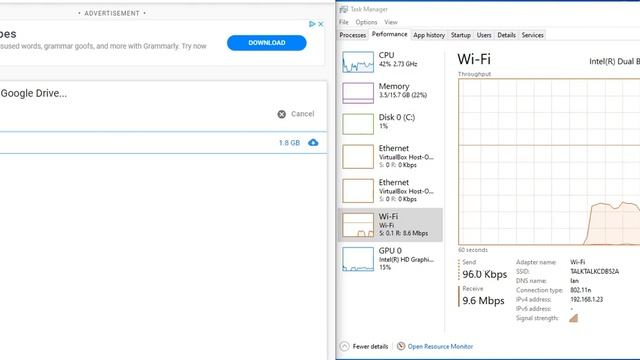Click the Fewer details label

[370, 347]
